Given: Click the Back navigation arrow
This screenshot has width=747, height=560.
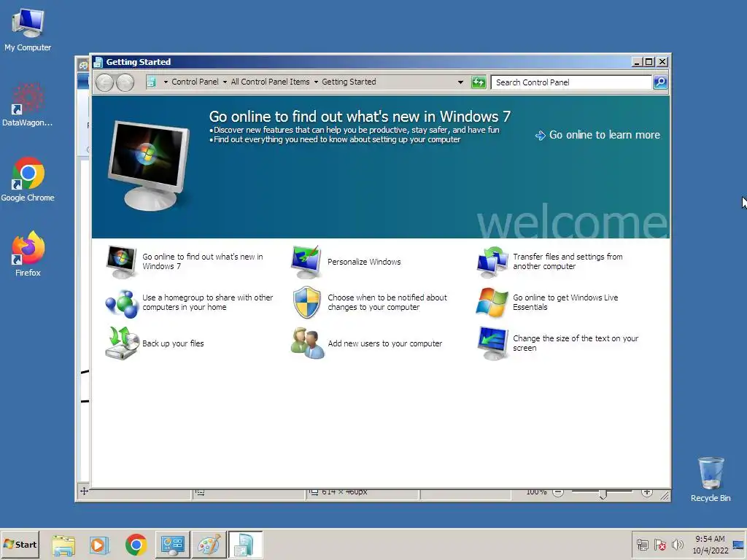Looking at the screenshot, I should point(105,82).
